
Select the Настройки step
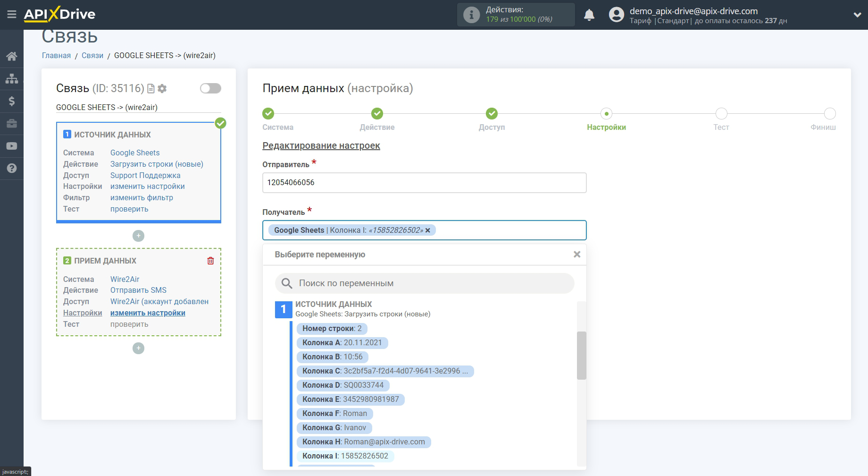coord(606,114)
